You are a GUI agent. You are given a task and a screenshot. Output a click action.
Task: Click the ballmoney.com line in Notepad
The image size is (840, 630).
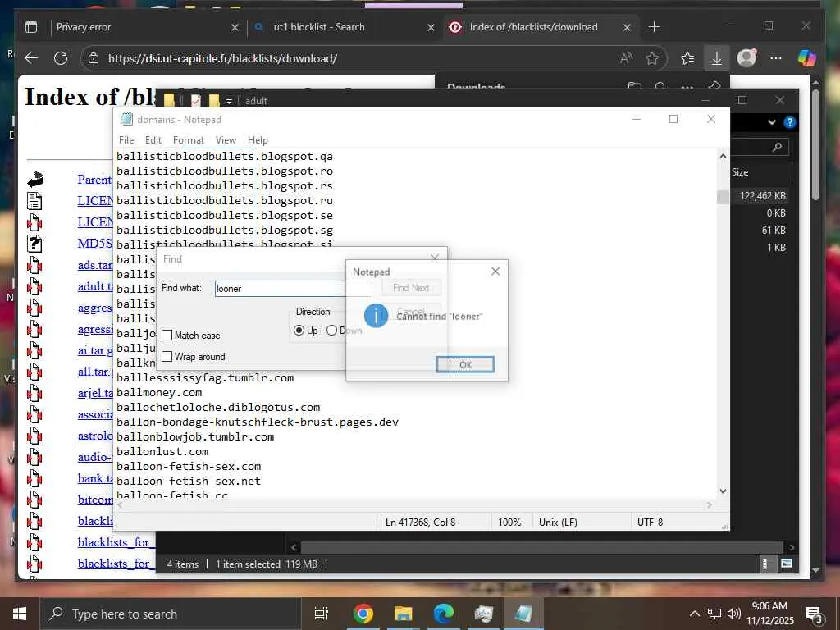point(159,393)
